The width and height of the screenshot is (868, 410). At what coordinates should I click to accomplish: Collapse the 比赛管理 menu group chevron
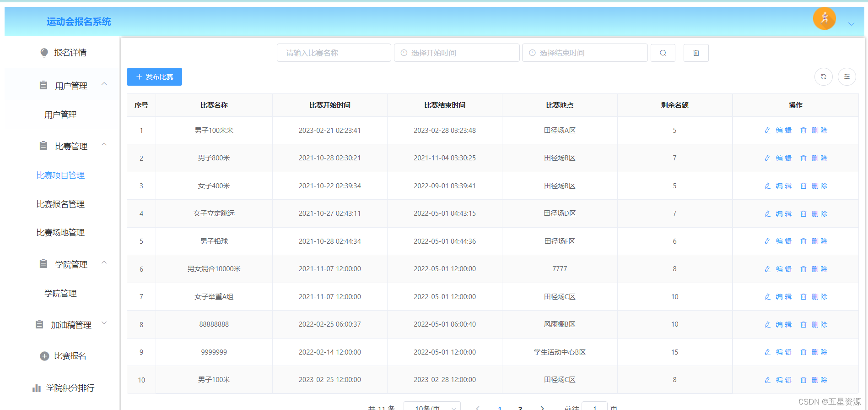tap(104, 144)
